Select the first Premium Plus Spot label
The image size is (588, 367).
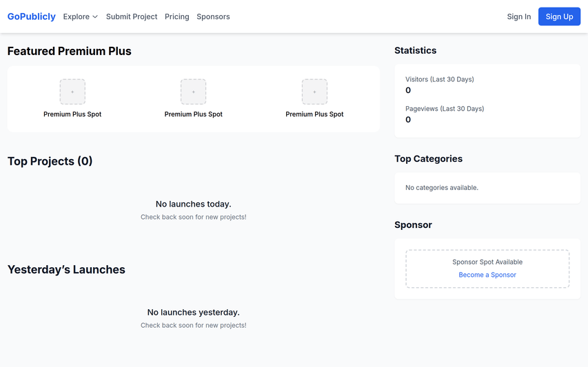72,114
